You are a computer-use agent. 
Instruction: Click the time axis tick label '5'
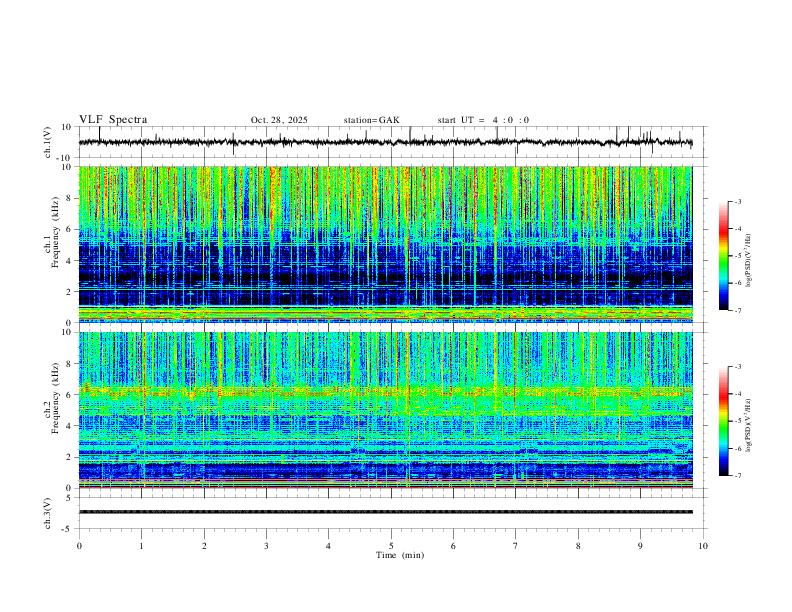[391, 546]
